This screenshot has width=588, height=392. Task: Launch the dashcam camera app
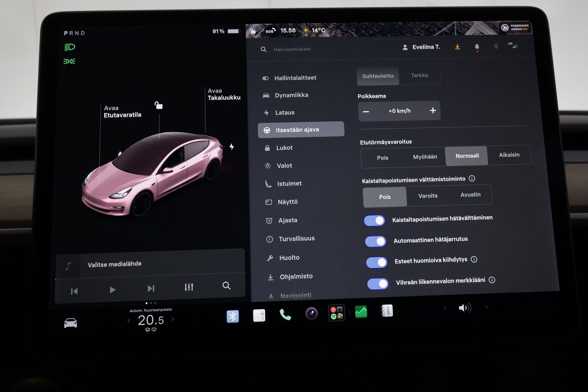(311, 313)
